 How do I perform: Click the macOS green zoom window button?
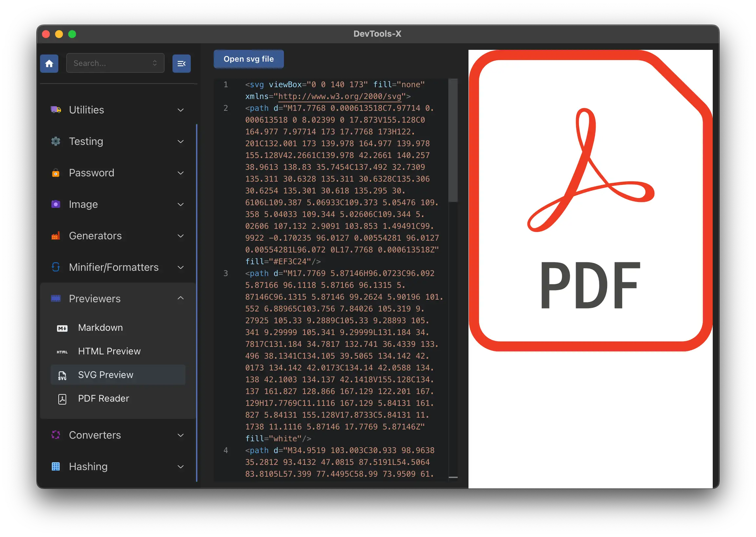click(x=72, y=34)
